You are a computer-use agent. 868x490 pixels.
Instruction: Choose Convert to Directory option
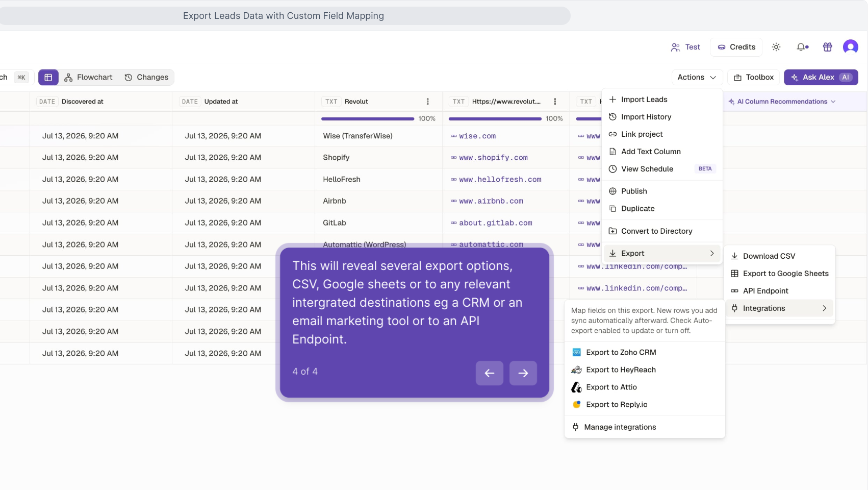tap(662, 231)
